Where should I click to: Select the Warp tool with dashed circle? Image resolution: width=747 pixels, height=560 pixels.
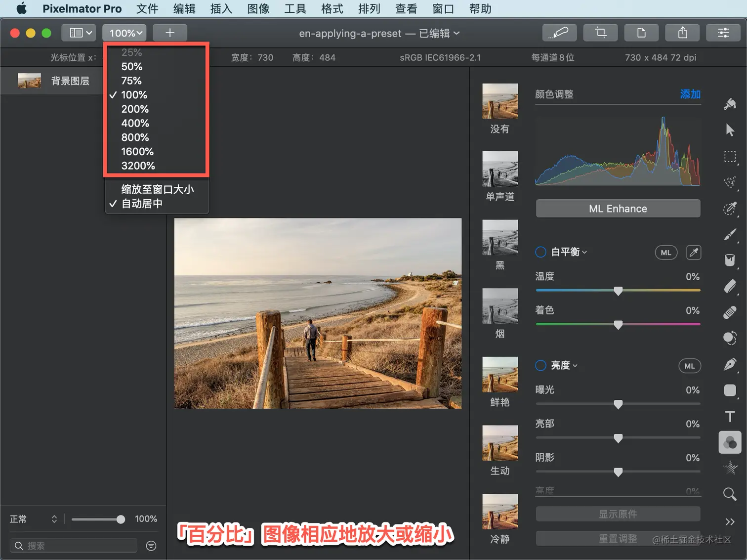730,338
